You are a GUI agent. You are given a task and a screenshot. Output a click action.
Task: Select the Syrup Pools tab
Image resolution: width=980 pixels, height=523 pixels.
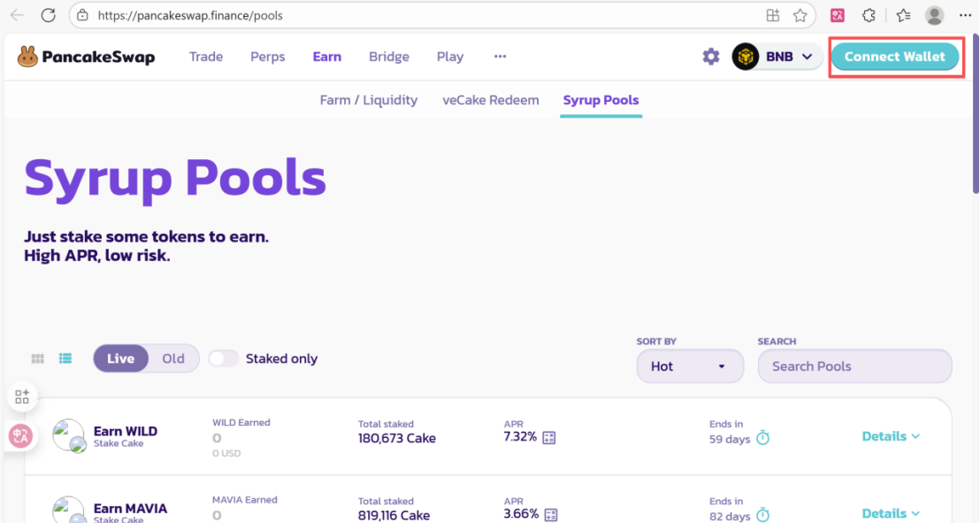[601, 100]
